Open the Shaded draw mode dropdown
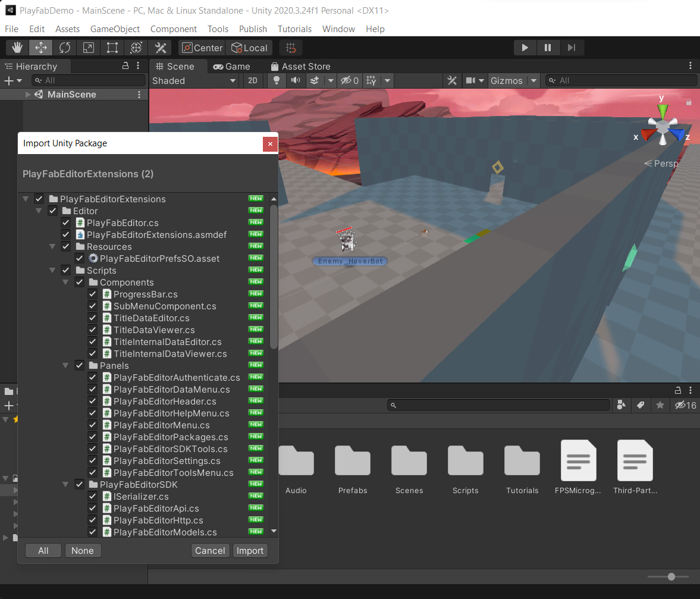The width and height of the screenshot is (700, 599). tap(194, 80)
